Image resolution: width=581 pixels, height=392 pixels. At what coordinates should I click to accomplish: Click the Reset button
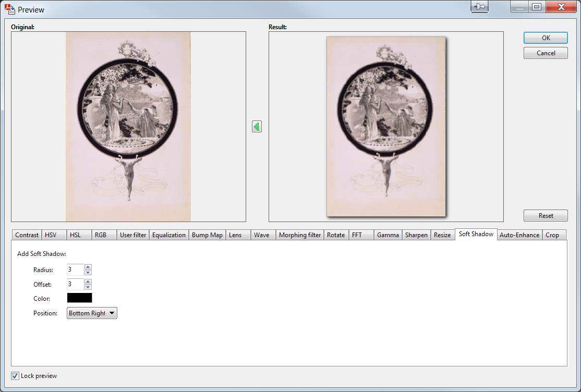coord(546,216)
